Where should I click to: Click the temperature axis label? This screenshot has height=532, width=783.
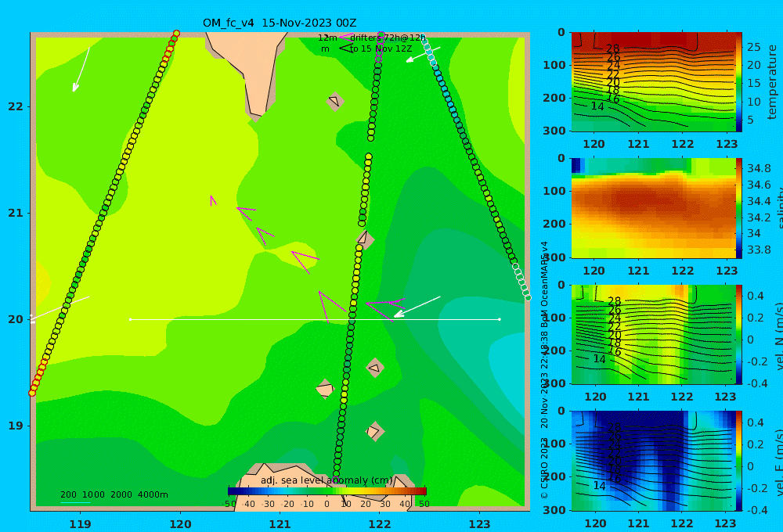773,82
